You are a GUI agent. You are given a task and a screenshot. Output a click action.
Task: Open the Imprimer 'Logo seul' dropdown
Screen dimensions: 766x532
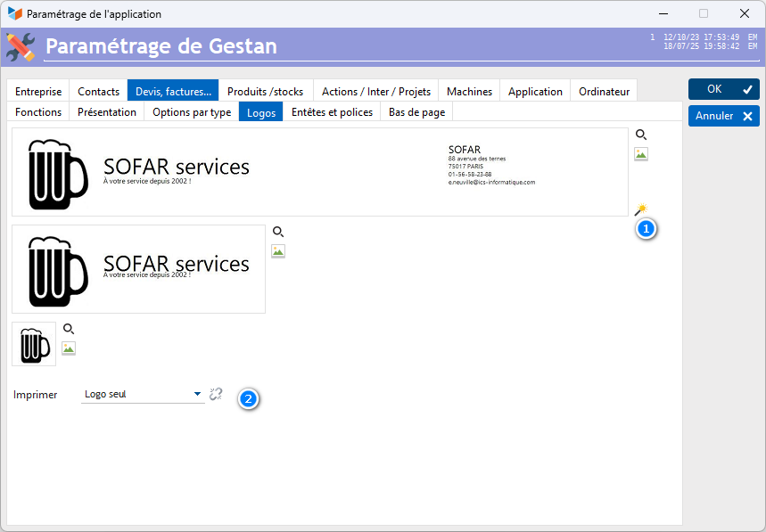tap(143, 394)
